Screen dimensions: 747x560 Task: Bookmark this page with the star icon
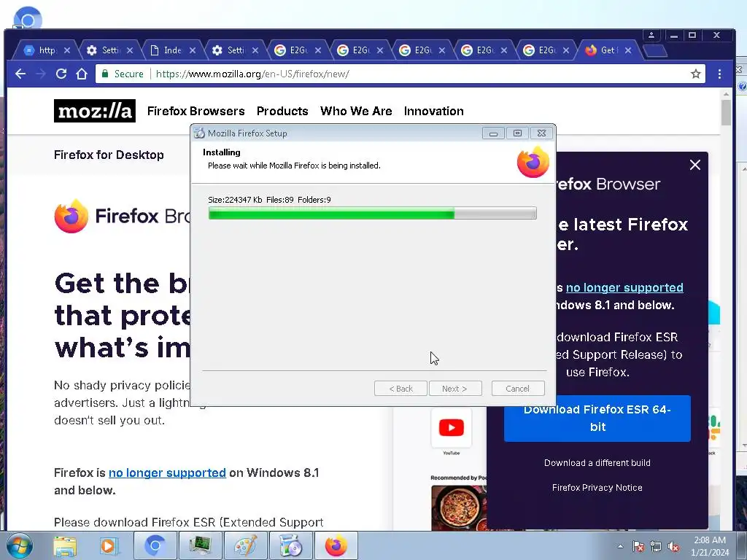coord(695,74)
